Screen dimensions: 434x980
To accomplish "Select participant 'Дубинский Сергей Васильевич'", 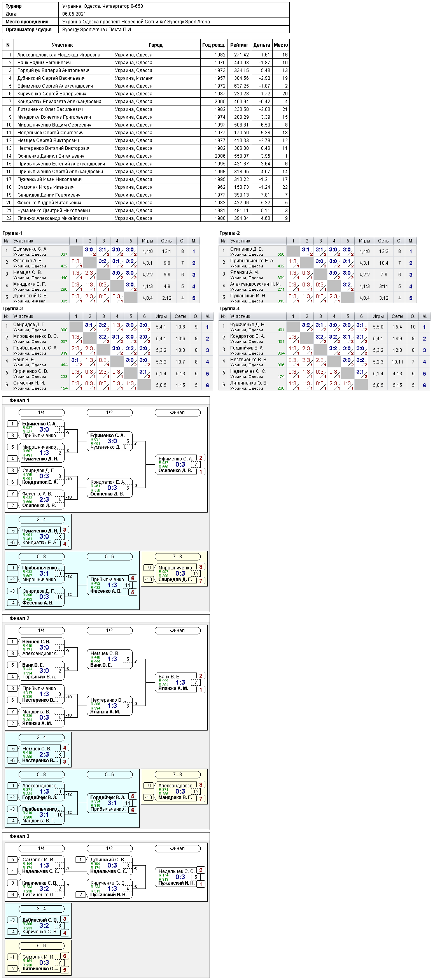I will [51, 78].
